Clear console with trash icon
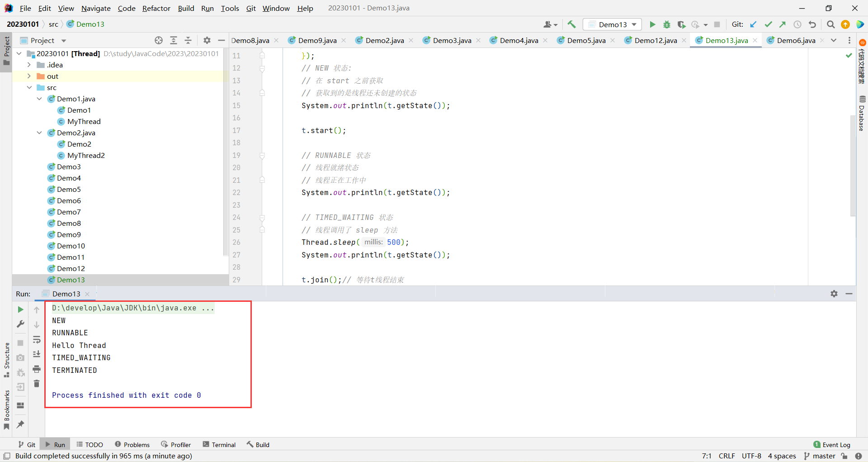Screen dimensions: 868x462 37,384
